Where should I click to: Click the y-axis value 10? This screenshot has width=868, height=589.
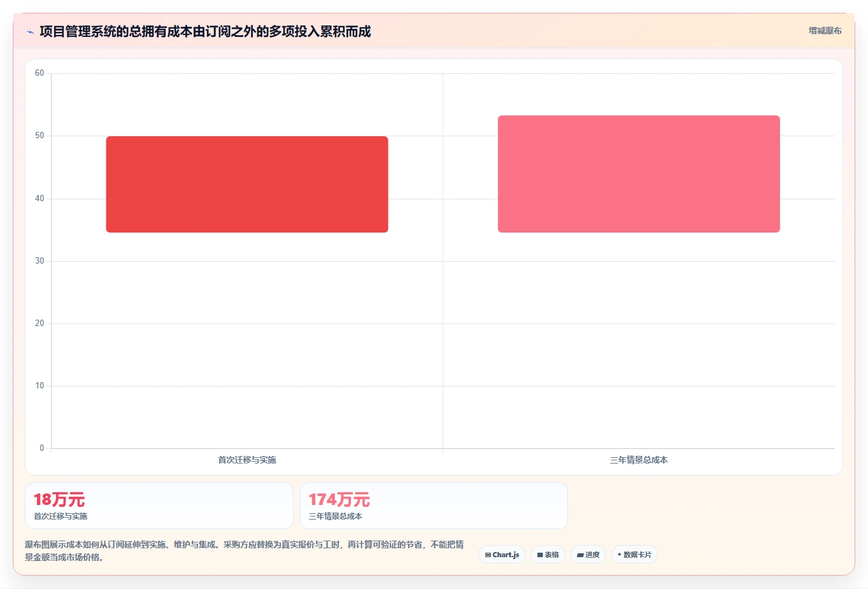pos(39,386)
